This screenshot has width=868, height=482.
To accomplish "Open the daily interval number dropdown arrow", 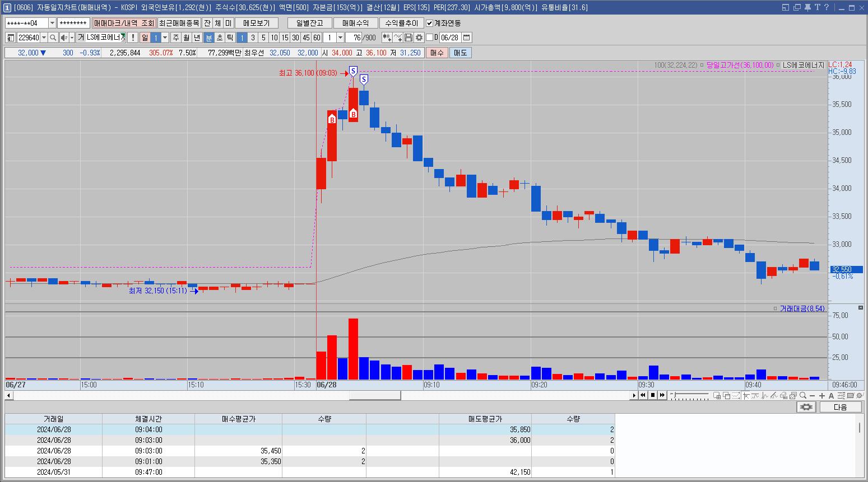I will click(165, 38).
